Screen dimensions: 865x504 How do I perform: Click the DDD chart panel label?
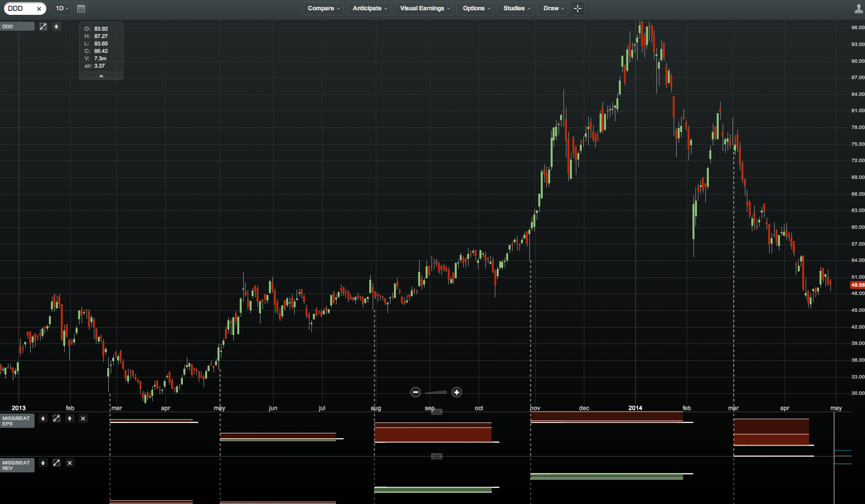[x=17, y=27]
